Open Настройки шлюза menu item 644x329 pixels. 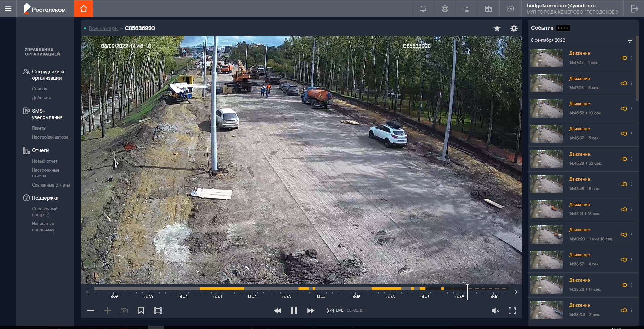(50, 137)
